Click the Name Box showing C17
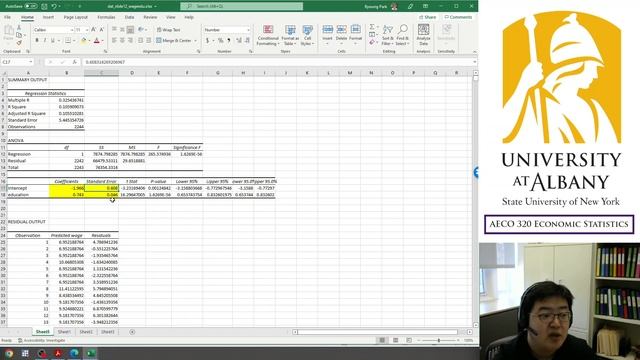640x360 pixels. point(17,62)
